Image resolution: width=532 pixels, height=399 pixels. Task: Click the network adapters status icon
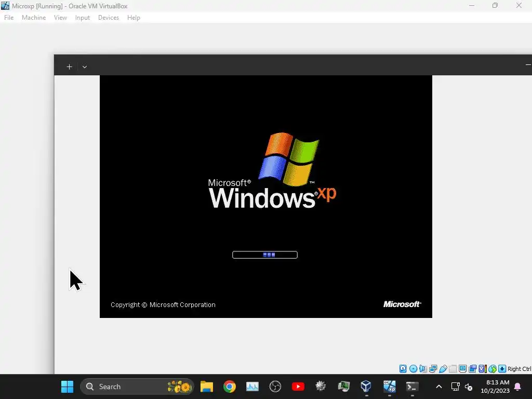433,369
